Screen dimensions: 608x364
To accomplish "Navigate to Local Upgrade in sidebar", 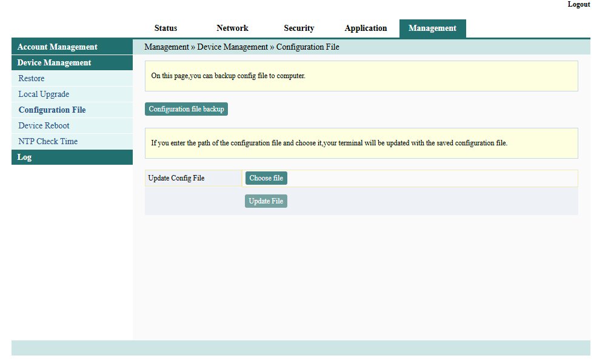I will pyautogui.click(x=44, y=94).
